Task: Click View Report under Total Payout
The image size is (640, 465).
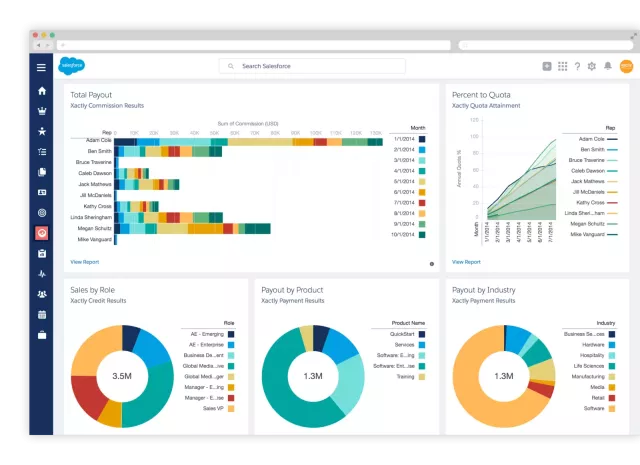Action: pyautogui.click(x=84, y=262)
